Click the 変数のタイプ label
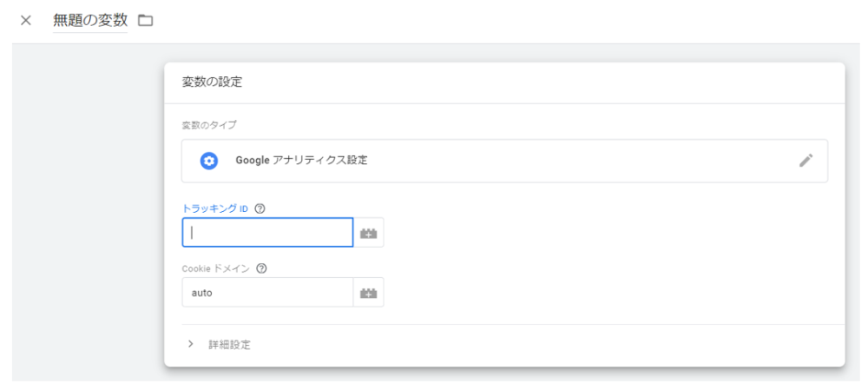 pos(209,125)
